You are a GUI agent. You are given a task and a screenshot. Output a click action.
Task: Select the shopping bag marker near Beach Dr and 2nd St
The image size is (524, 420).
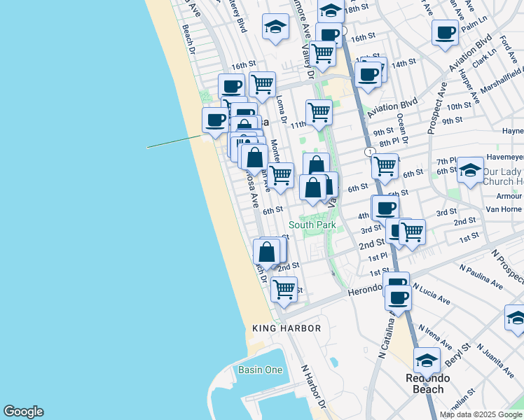click(267, 251)
